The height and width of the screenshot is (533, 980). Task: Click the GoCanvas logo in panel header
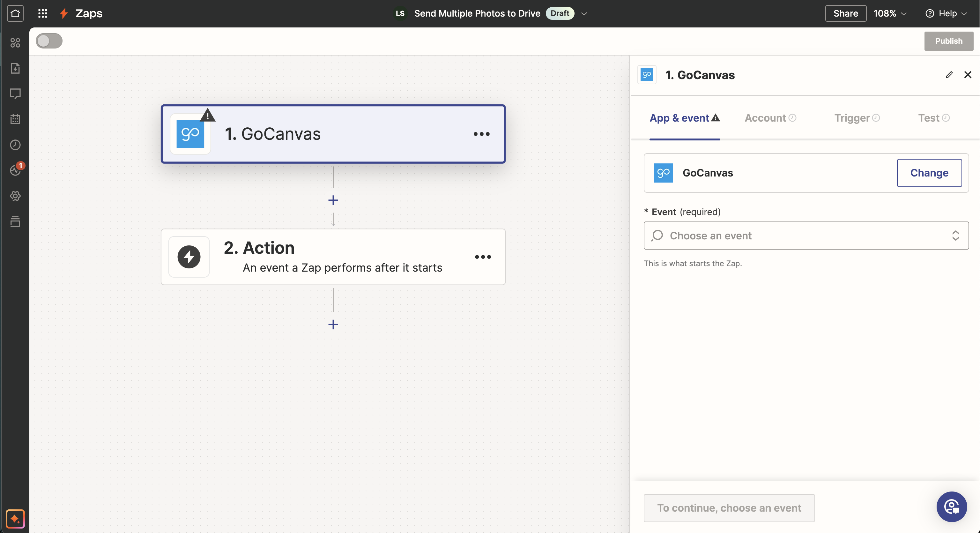(x=647, y=75)
